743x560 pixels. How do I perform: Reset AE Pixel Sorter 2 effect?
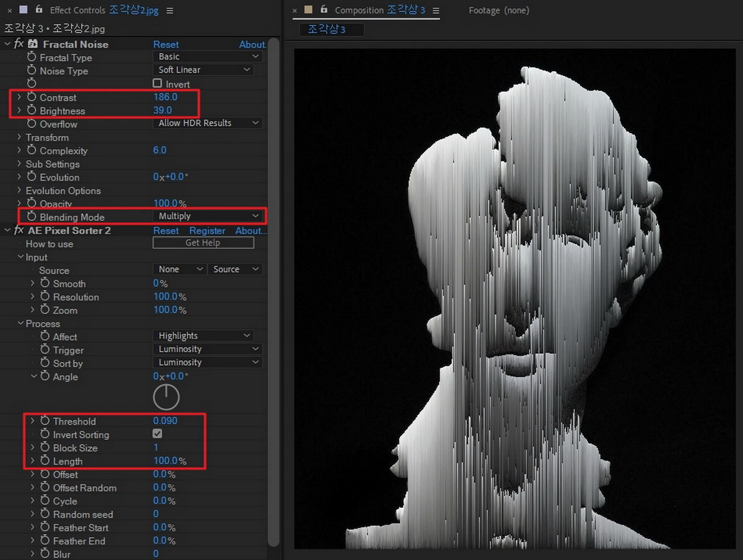click(166, 231)
